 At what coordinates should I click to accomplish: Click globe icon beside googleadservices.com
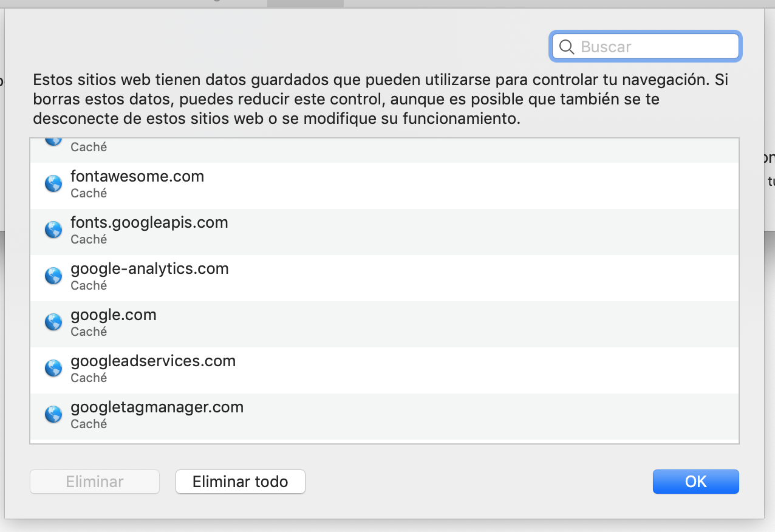tap(53, 368)
